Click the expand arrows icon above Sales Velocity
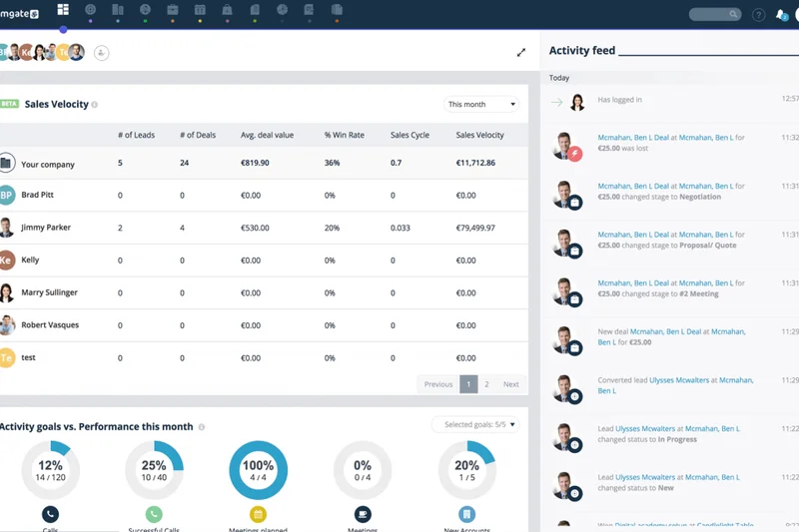Screen dimensions: 799x532 520,53
